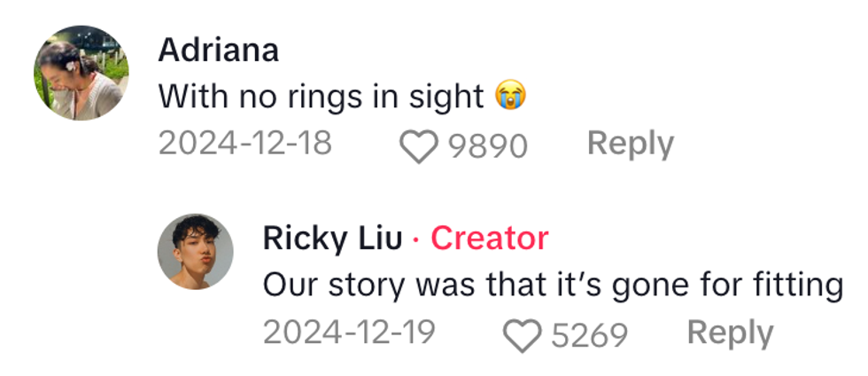Tap the heart icon on Ricky Liu's reply
The width and height of the screenshot is (868, 376).
tap(523, 334)
